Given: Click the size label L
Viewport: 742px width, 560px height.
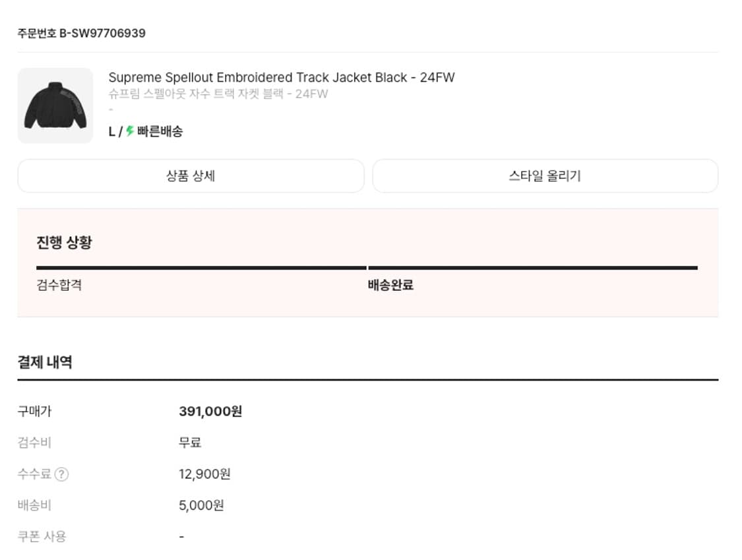Looking at the screenshot, I should tap(111, 131).
